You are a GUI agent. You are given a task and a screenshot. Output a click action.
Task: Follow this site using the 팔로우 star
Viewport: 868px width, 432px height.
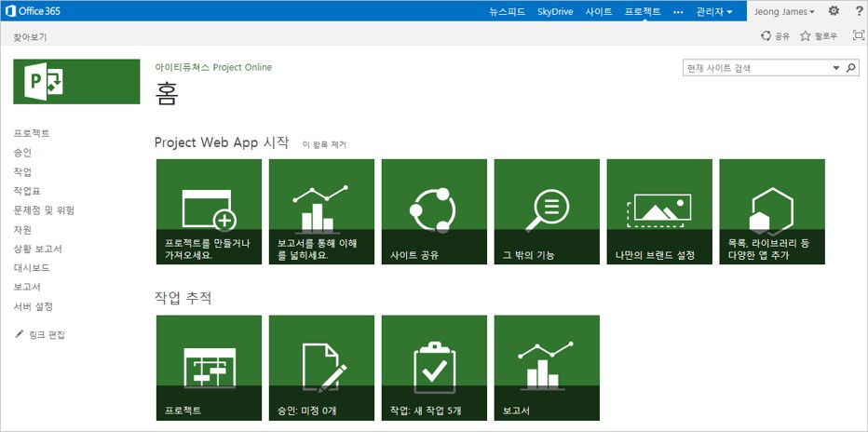coord(819,35)
